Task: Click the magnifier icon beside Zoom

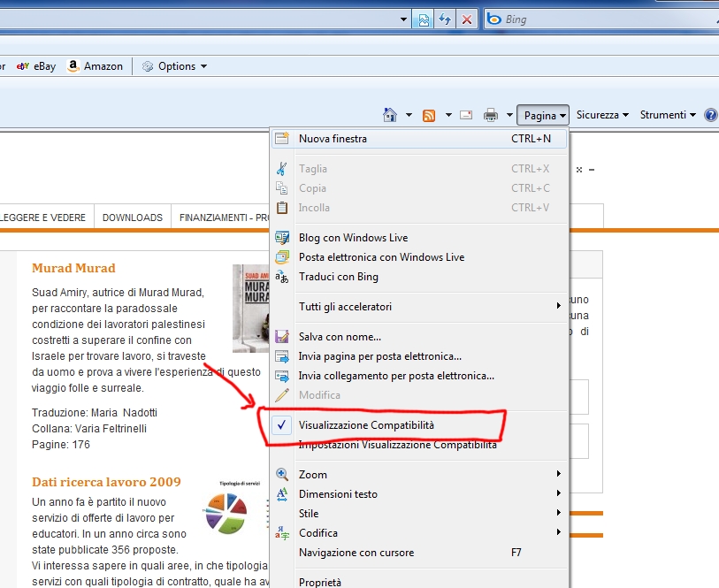Action: coord(282,474)
